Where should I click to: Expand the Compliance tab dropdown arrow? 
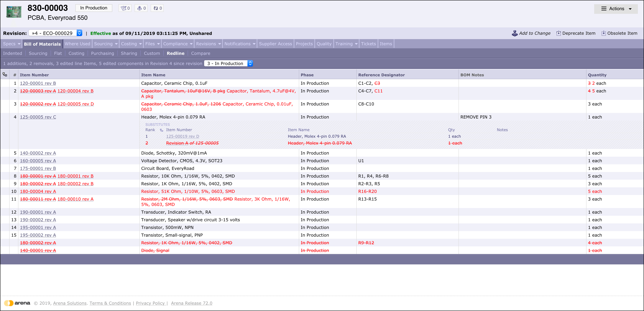191,44
